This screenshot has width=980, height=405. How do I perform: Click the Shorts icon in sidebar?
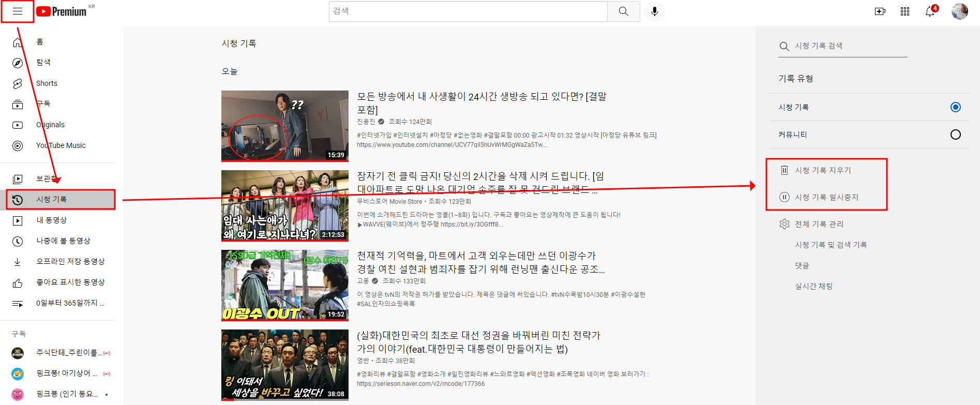click(18, 84)
